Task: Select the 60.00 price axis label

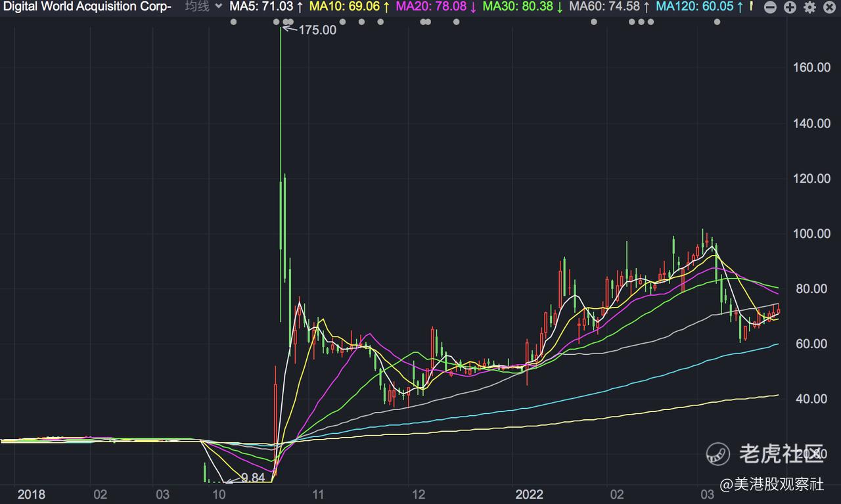Action: 809,344
